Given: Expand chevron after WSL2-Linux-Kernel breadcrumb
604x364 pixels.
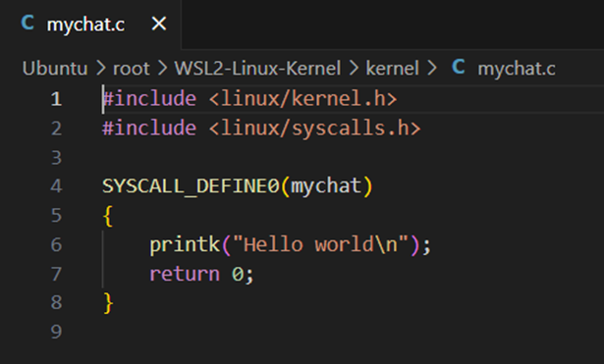Looking at the screenshot, I should pos(354,69).
